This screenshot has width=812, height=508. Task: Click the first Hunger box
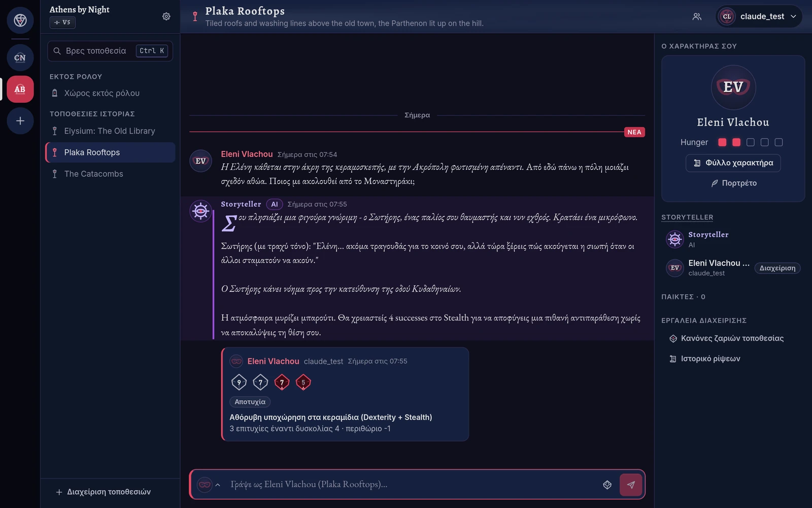pyautogui.click(x=722, y=142)
